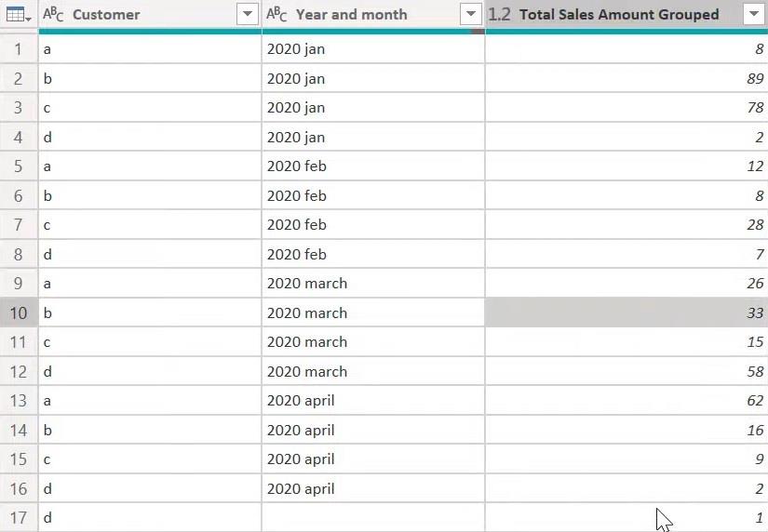
Task: Click '2020 march' cell in row 10
Action: 373,313
